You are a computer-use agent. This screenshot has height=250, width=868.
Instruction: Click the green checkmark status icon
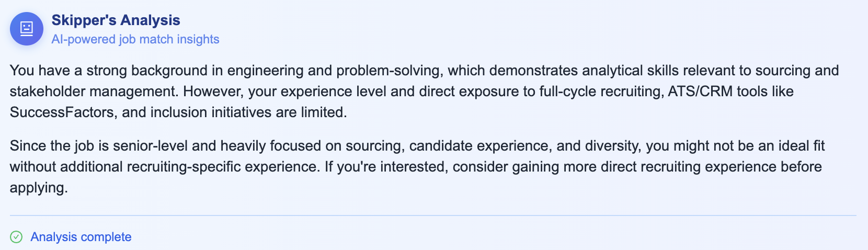point(16,237)
